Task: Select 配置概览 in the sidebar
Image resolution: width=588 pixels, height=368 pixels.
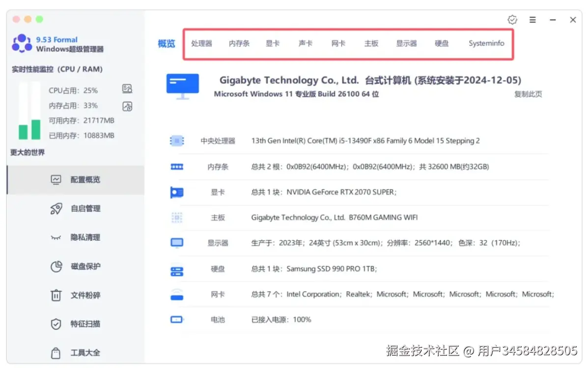Action: click(75, 180)
